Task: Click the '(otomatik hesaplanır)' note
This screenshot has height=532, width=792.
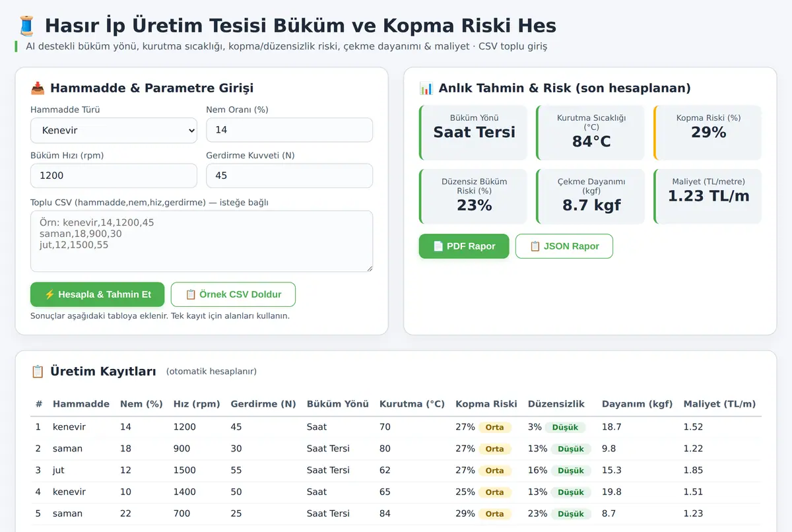Action: [x=211, y=372]
